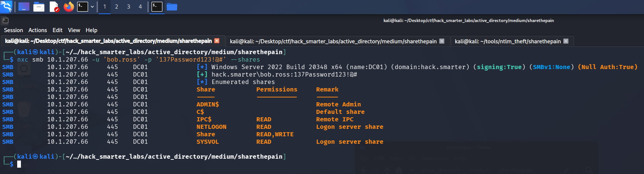Switch to workspace 1
This screenshot has width=644, height=174.
pyautogui.click(x=105, y=7)
